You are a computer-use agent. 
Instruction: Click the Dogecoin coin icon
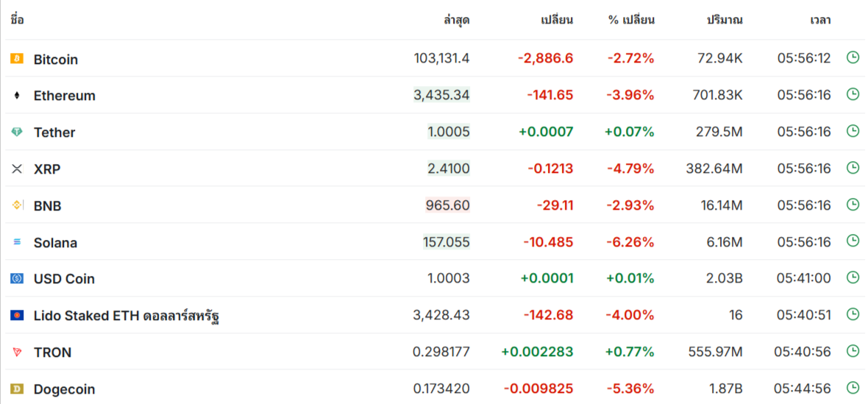[x=17, y=389]
